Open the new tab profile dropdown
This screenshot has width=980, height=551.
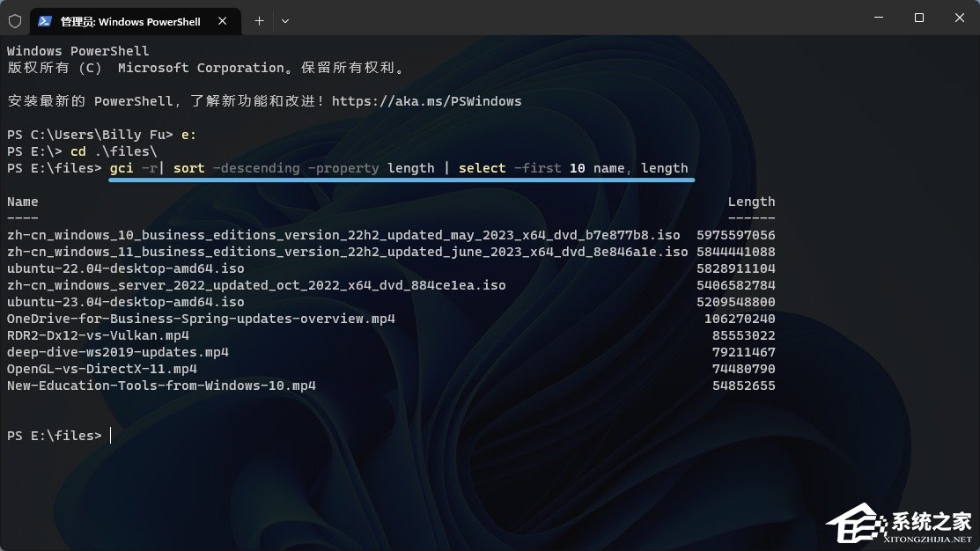tap(285, 21)
